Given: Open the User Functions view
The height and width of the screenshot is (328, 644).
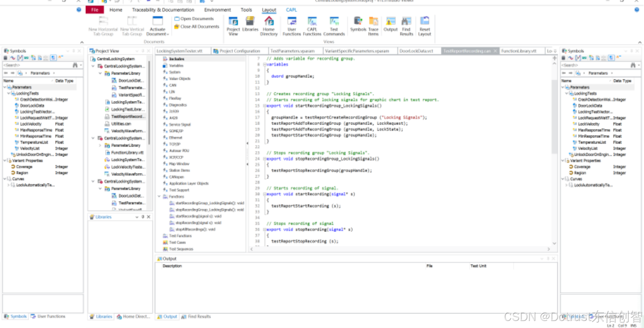Looking at the screenshot, I should coord(292,26).
